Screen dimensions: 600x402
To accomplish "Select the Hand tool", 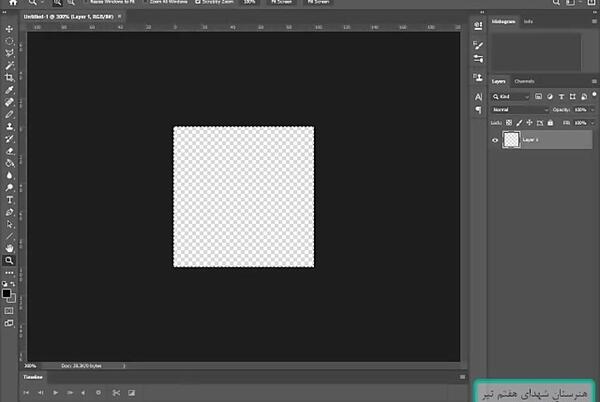I will 9,248.
